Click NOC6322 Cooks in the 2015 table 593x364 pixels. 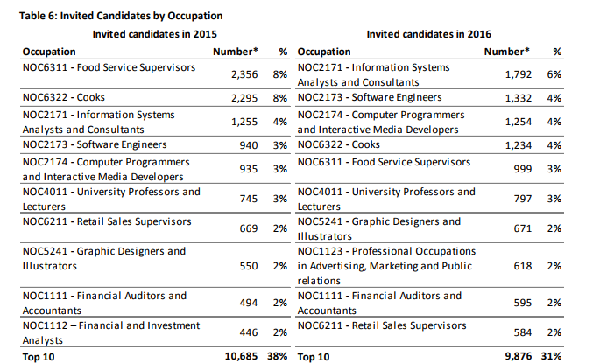coord(64,97)
